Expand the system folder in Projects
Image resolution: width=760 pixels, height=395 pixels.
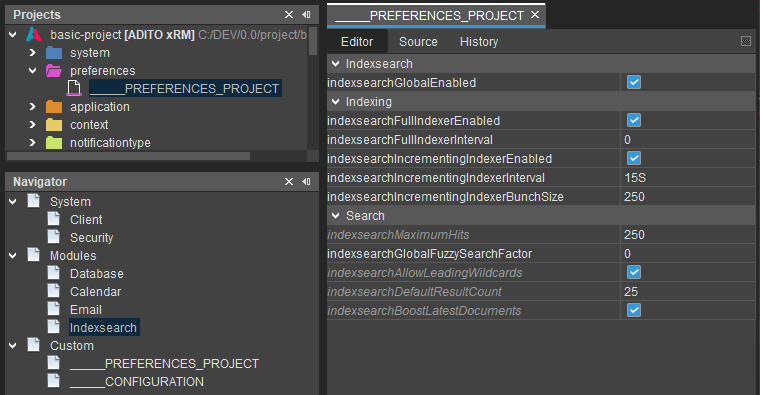32,52
